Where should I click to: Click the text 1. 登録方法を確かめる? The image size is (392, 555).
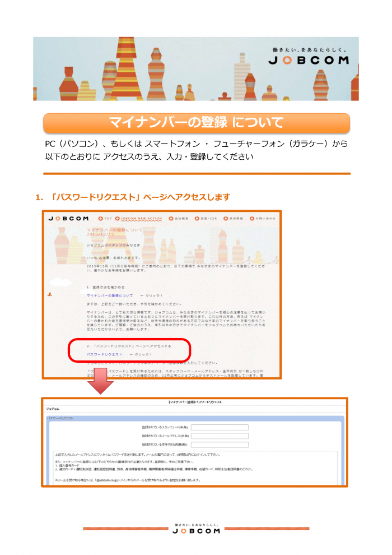(106, 288)
